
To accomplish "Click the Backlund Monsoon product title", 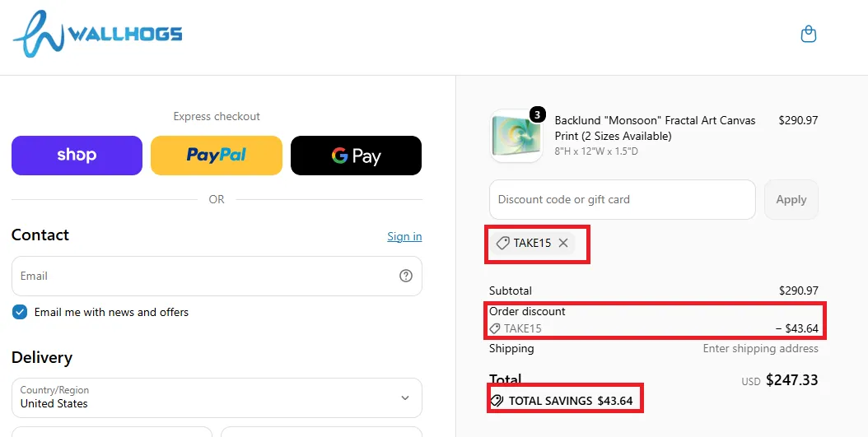I will tap(655, 128).
